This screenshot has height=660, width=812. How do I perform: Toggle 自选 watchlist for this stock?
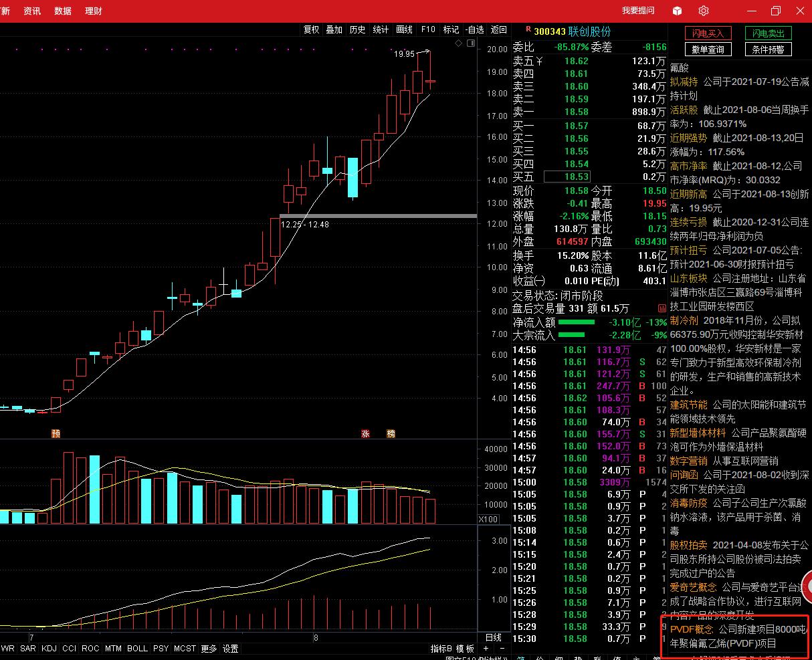(474, 29)
